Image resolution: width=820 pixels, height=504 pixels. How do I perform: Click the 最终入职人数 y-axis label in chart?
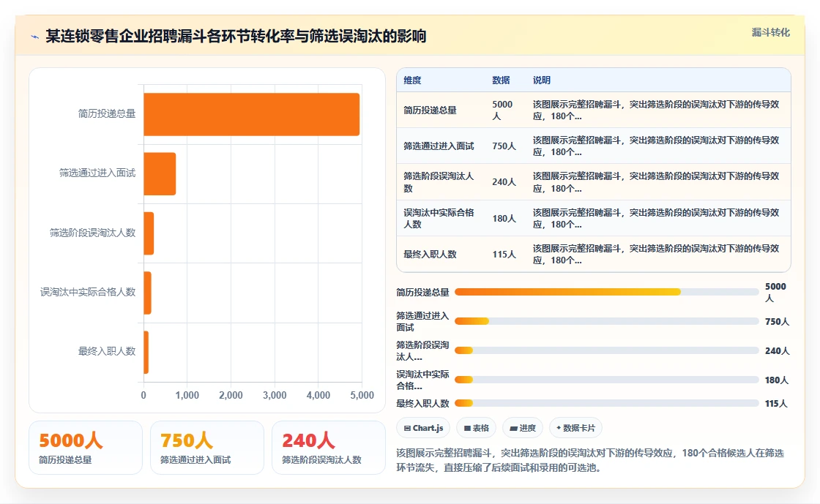click(x=107, y=352)
